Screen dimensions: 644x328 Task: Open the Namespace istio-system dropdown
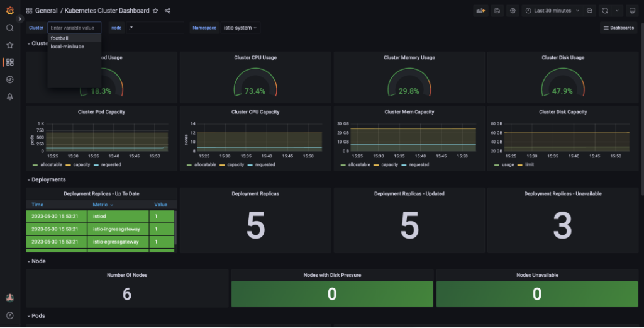click(x=240, y=28)
